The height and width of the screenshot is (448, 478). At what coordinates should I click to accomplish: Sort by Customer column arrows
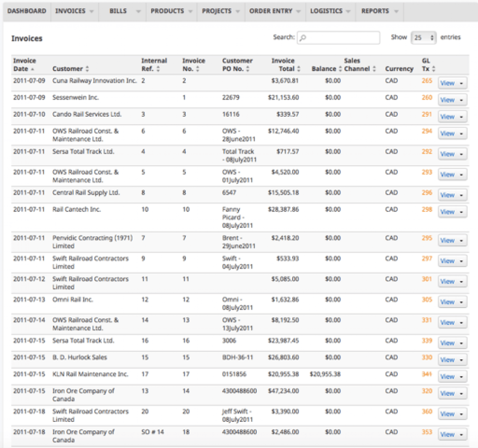point(87,69)
